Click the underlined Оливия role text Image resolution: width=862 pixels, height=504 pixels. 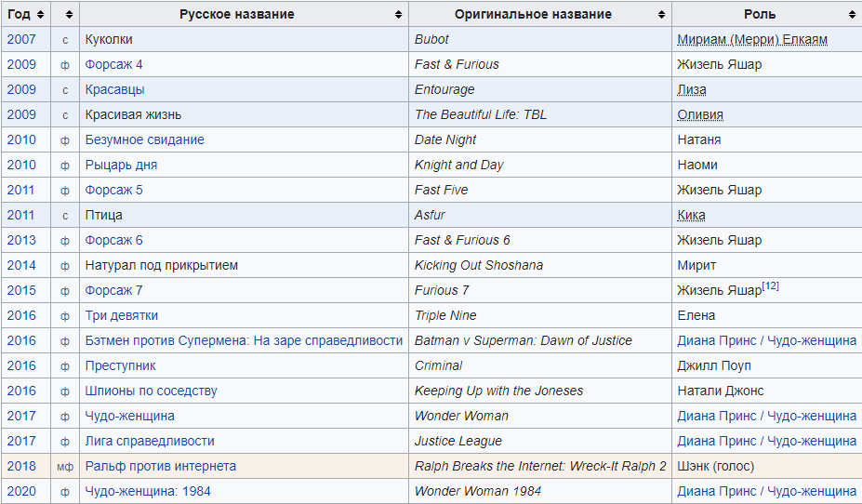tap(700, 115)
